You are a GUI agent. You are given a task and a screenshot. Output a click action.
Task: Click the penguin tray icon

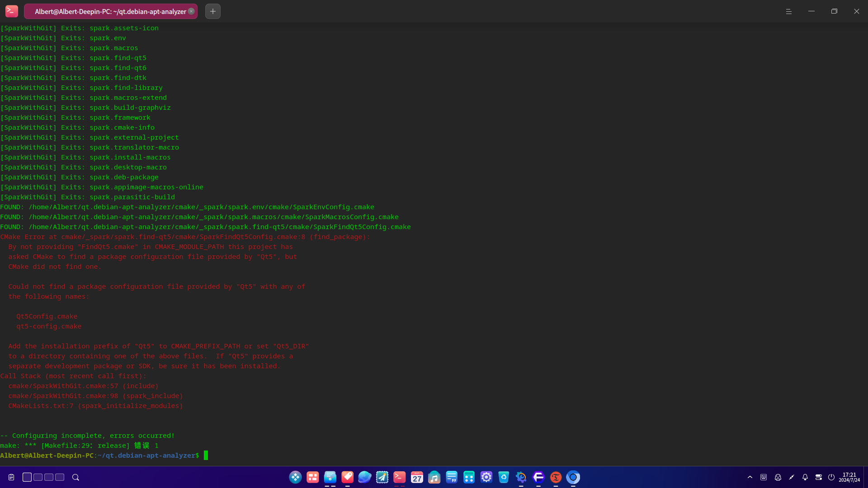click(778, 477)
